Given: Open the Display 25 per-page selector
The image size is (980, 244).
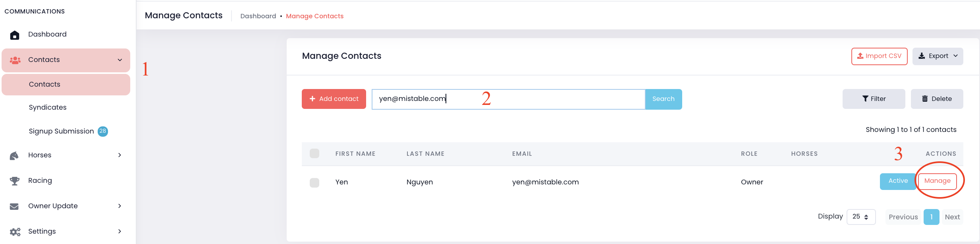Looking at the screenshot, I should point(861,217).
